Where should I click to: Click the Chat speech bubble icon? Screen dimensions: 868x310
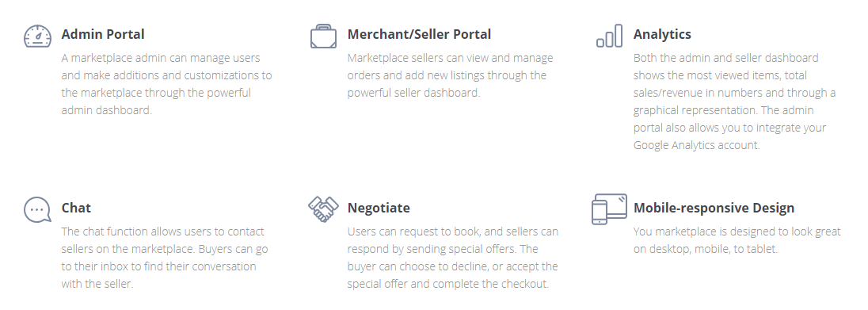tap(38, 210)
